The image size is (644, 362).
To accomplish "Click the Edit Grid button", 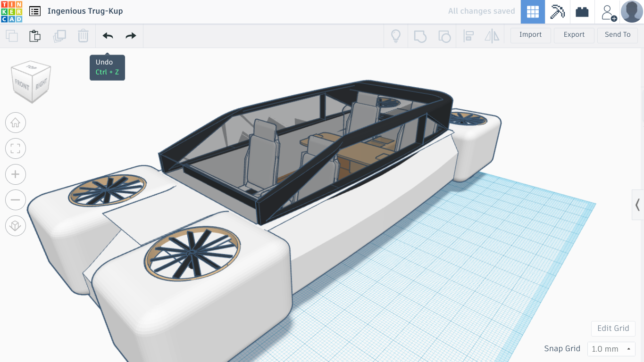I will pos(613,328).
